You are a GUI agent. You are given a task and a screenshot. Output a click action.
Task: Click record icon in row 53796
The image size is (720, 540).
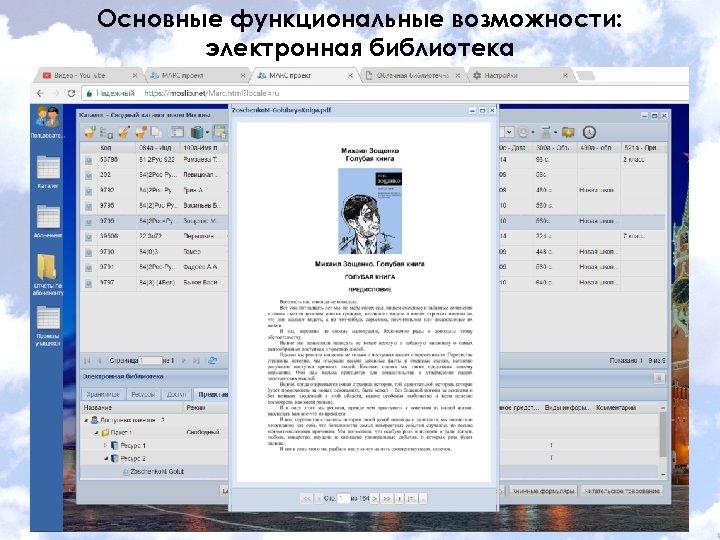[88, 160]
